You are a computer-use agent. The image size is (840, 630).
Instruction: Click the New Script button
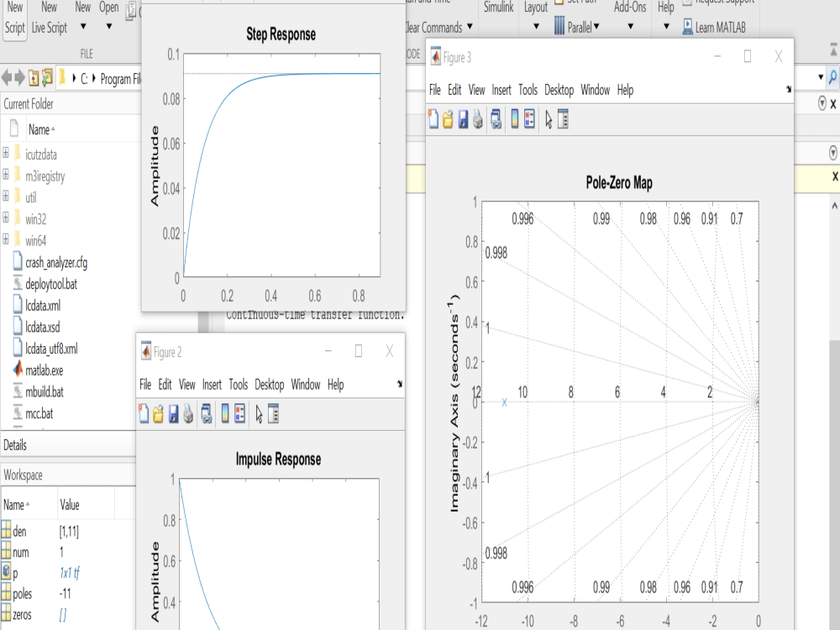14,15
